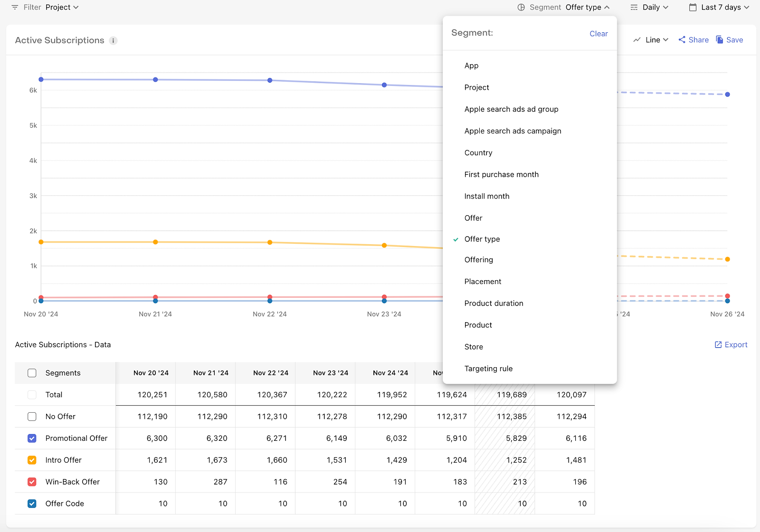Screen dimensions: 760x532
Task: Click Clear in the Segment panel
Action: 598,34
